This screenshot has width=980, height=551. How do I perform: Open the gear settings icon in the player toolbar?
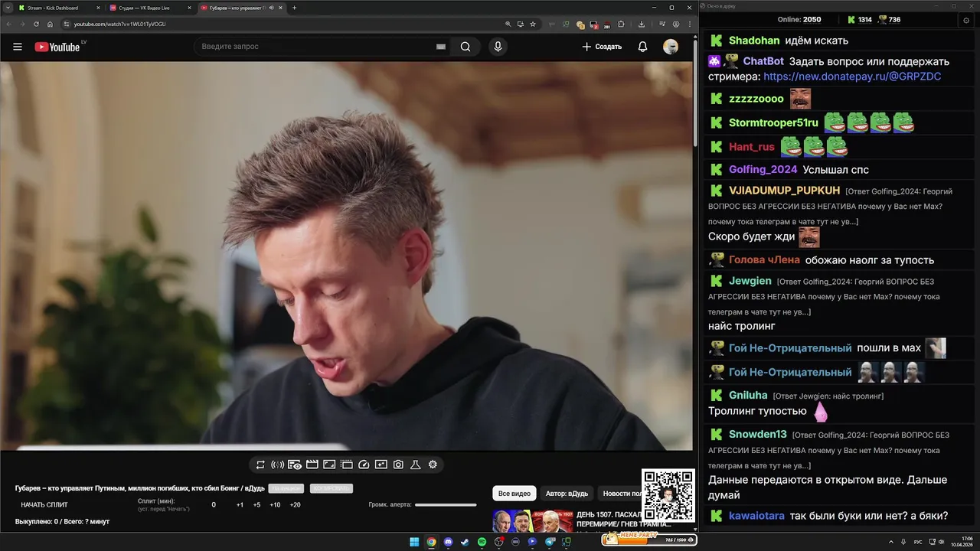433,465
